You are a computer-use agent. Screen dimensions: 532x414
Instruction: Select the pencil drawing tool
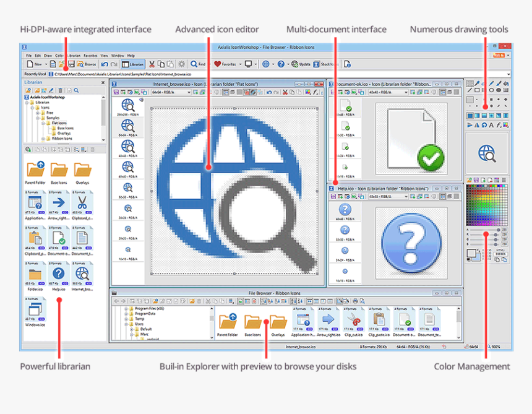[491, 84]
